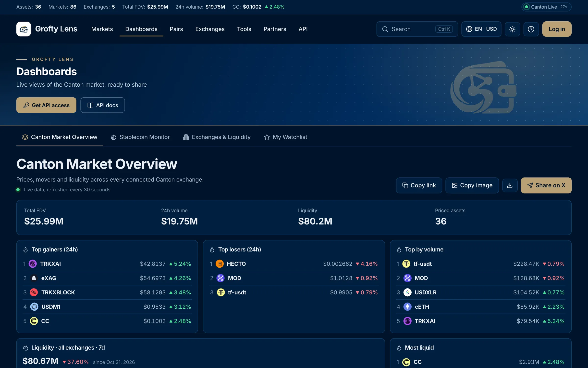Focus the Search input field

point(417,29)
